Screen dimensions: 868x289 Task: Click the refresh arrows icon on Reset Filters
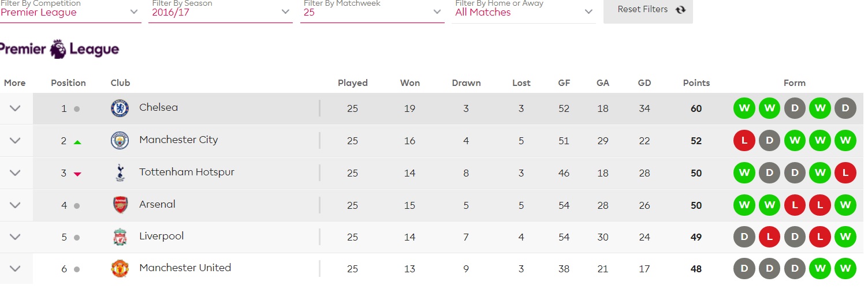[680, 10]
